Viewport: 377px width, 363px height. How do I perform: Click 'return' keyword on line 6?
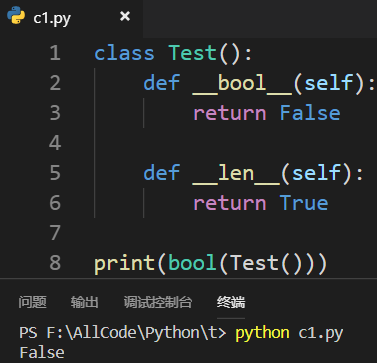[x=230, y=203]
